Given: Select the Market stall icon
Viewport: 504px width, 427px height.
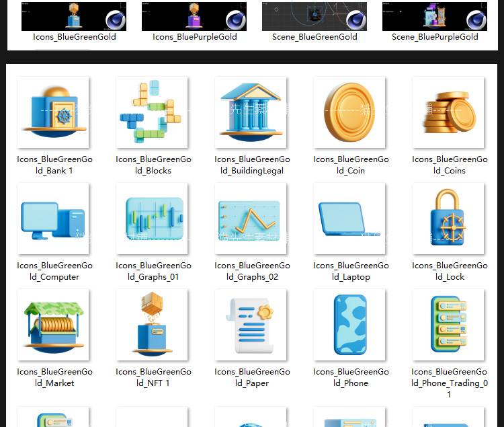Looking at the screenshot, I should [x=53, y=325].
